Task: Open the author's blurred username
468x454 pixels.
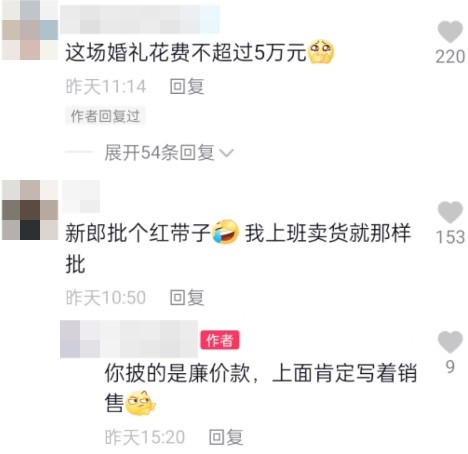Action: (x=129, y=339)
